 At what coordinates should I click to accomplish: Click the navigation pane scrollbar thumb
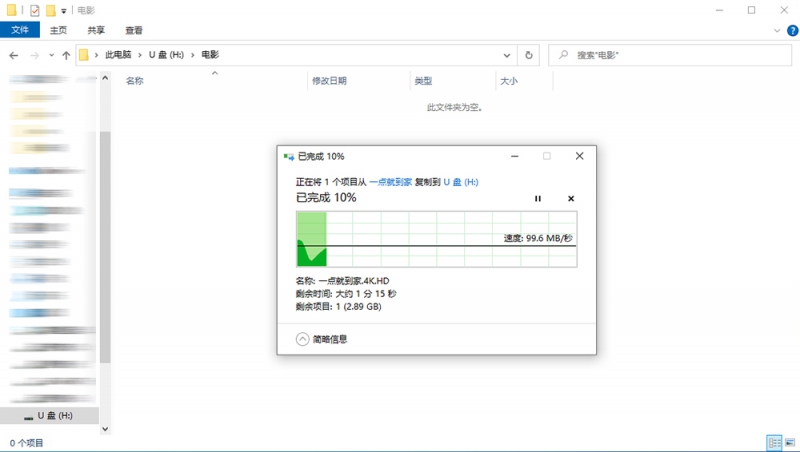coord(105,247)
